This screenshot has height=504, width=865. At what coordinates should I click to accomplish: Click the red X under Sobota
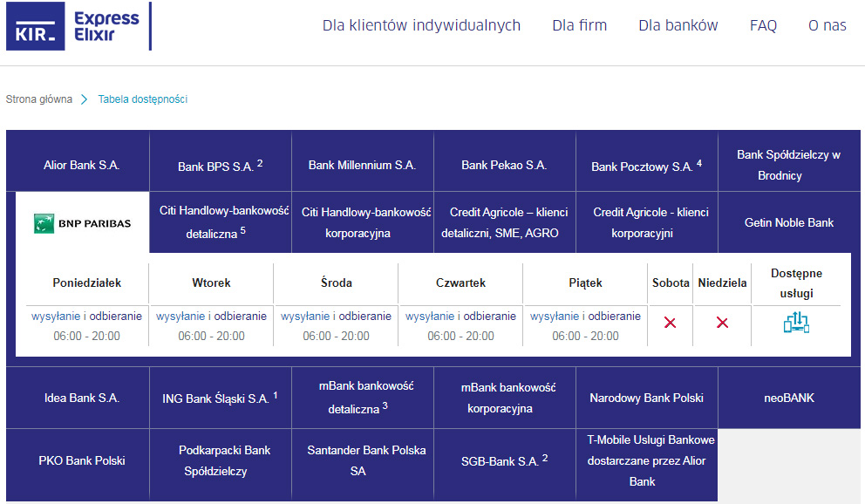671,323
